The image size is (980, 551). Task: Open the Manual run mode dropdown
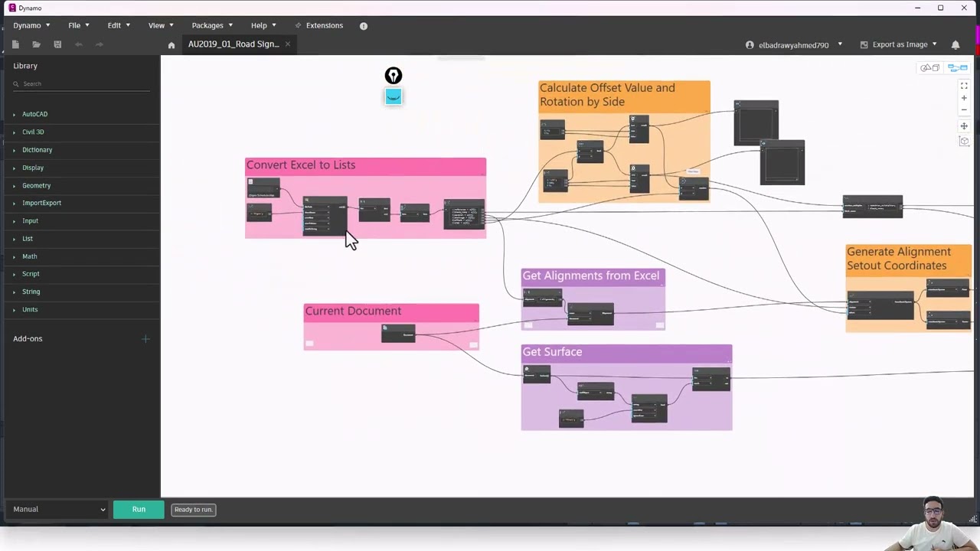59,509
